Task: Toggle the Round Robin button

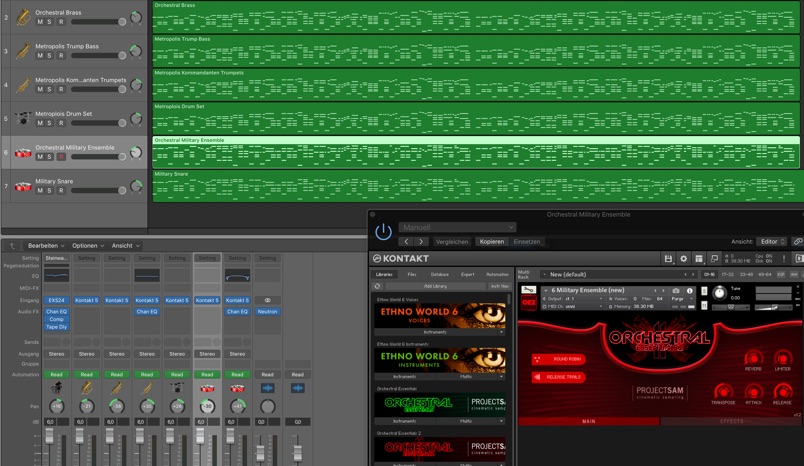Action: pyautogui.click(x=558, y=359)
